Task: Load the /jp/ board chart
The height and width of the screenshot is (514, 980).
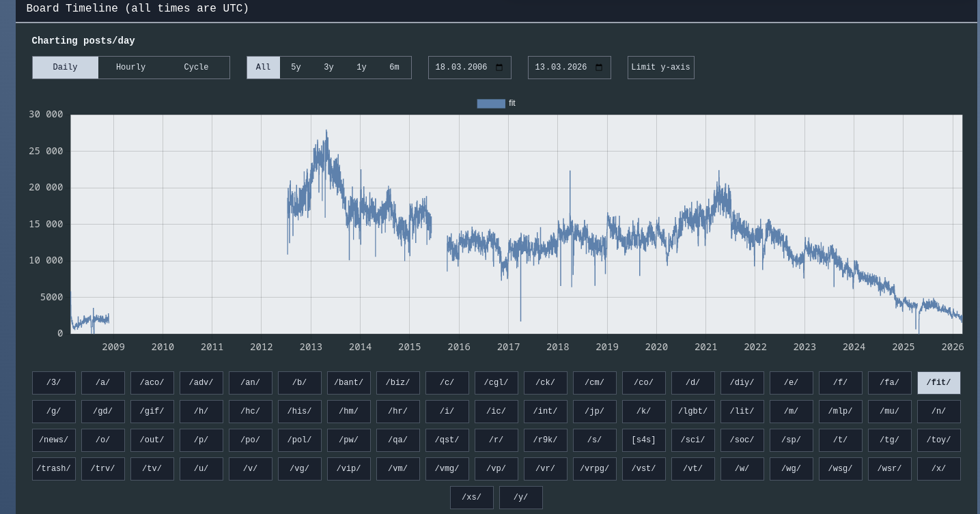Action: [x=595, y=412]
